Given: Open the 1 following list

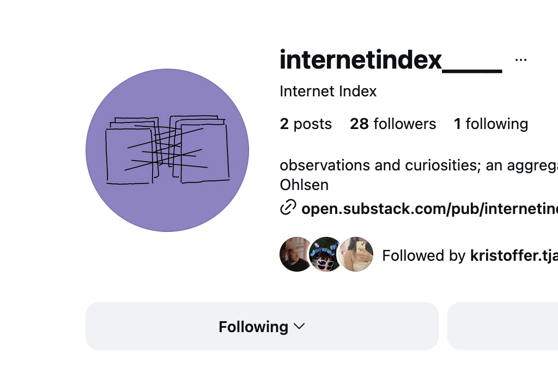Looking at the screenshot, I should pyautogui.click(x=491, y=124).
